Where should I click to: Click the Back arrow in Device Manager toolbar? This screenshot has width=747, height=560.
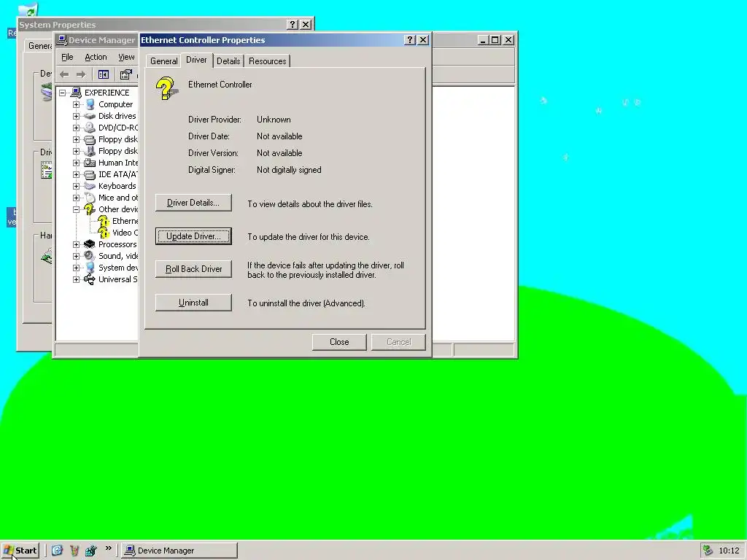point(64,74)
